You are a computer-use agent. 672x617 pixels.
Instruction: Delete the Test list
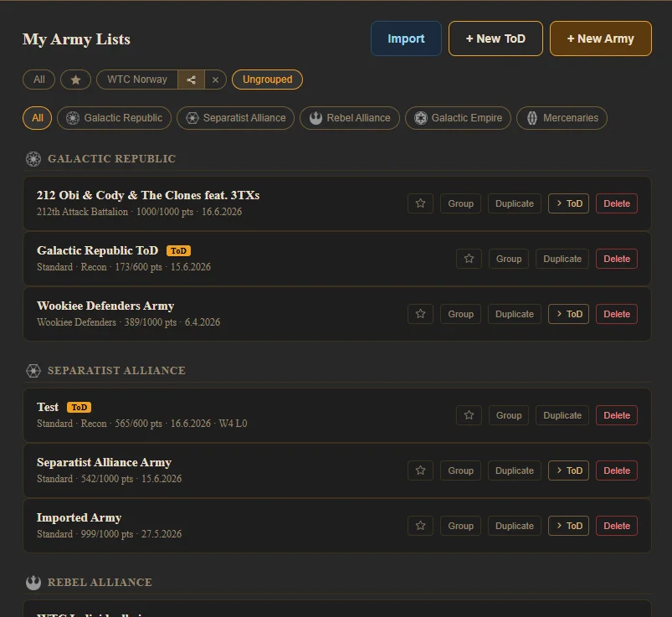click(617, 415)
